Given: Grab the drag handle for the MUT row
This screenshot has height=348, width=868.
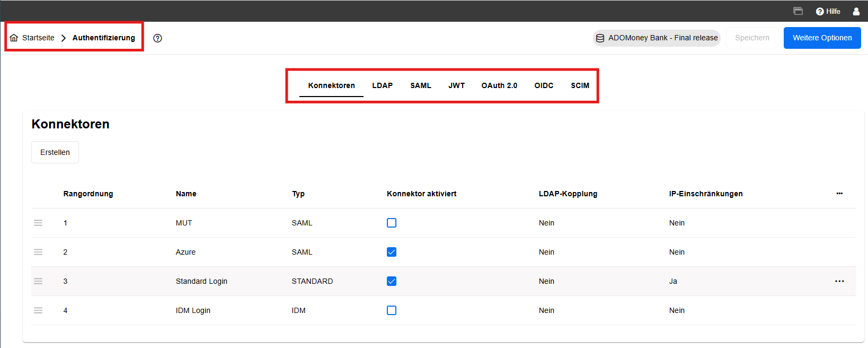Looking at the screenshot, I should [x=38, y=223].
